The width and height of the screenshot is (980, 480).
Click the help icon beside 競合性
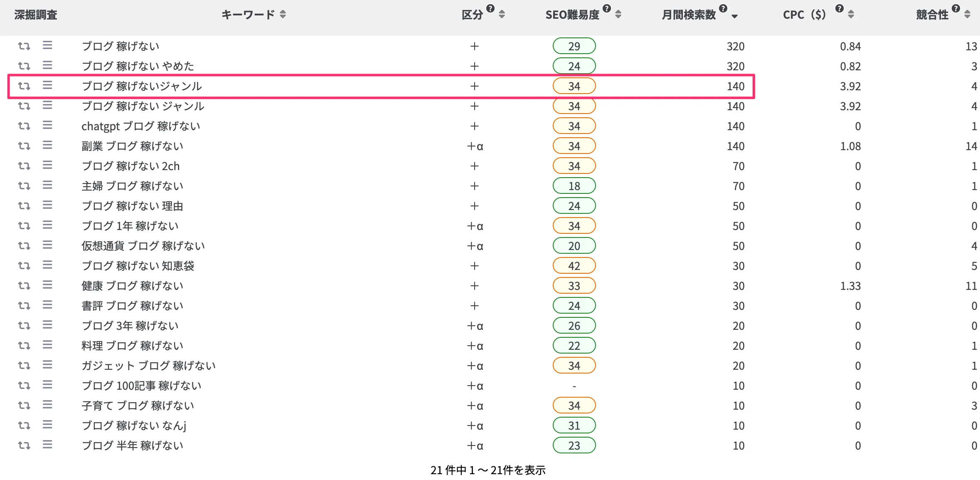point(956,8)
